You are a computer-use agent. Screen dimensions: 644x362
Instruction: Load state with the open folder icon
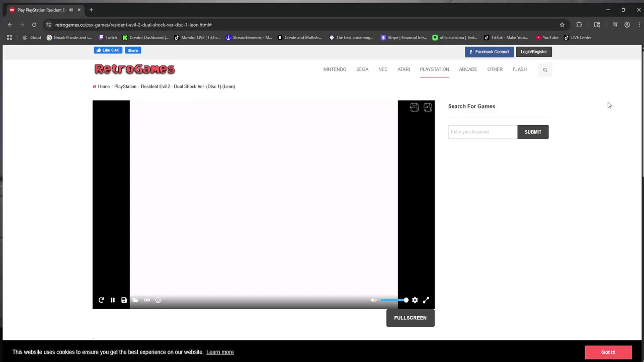(x=135, y=300)
